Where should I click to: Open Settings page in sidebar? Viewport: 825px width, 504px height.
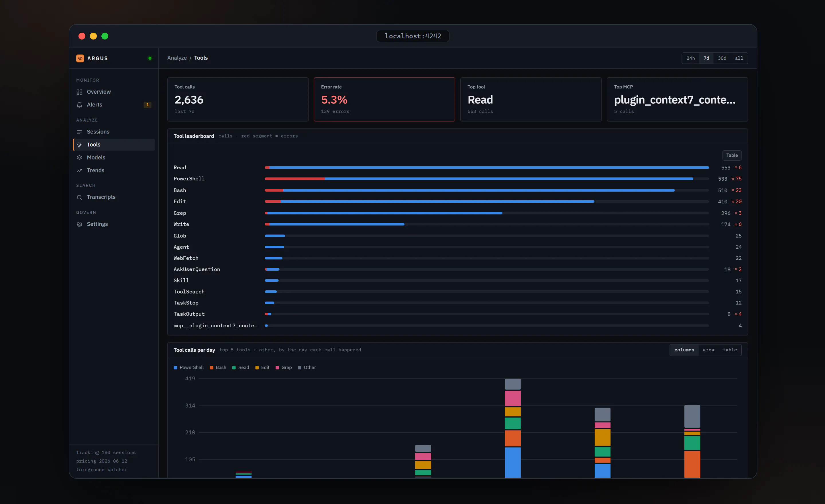(114, 224)
